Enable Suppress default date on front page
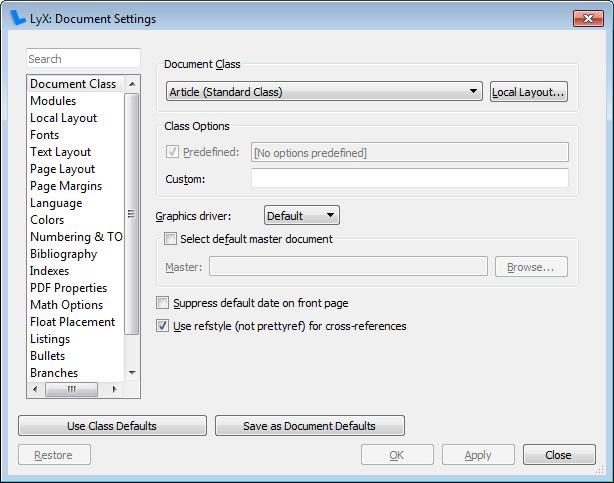 click(x=163, y=303)
